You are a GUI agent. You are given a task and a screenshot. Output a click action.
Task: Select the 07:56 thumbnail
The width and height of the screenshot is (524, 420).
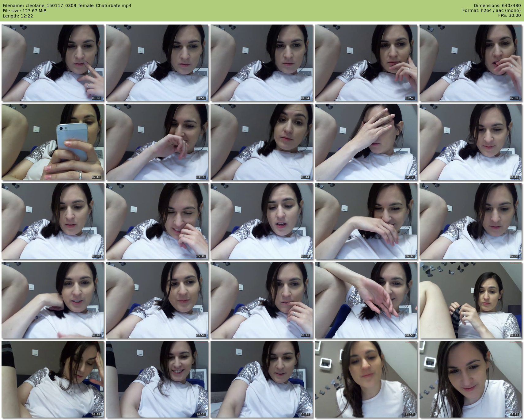pyautogui.click(x=157, y=300)
